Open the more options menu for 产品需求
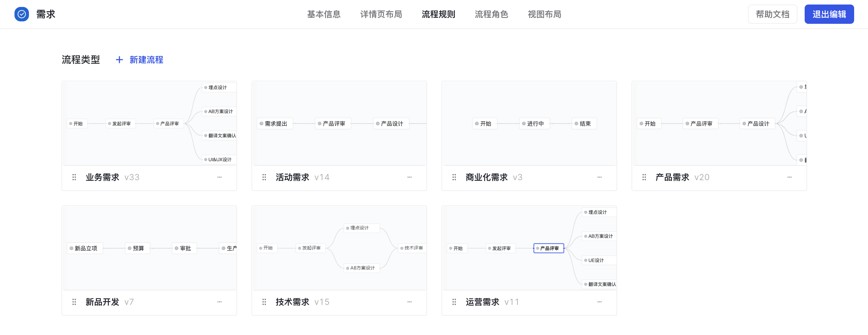The image size is (868, 335). point(790,177)
